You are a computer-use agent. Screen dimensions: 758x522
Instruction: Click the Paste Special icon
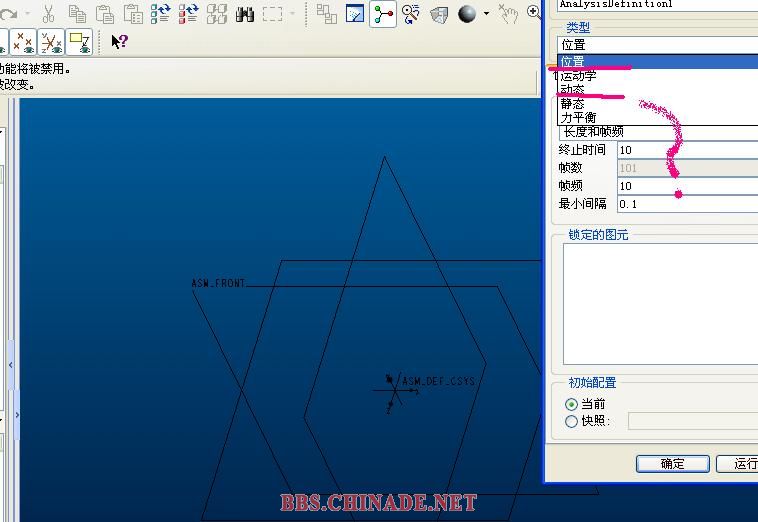[x=133, y=14]
